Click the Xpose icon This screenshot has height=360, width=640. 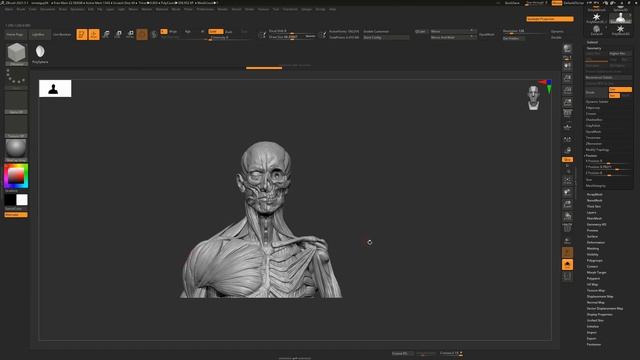coord(567,276)
